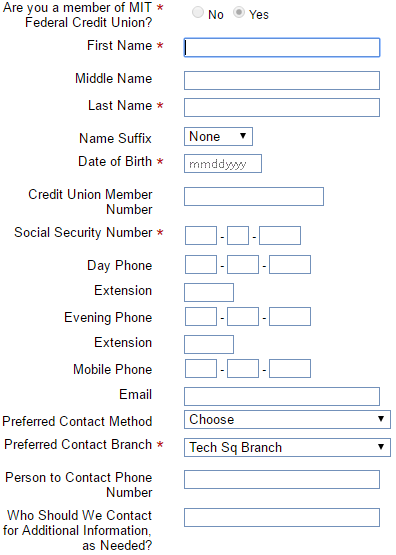Open the Name Suffix dropdown
Viewport: 396px width, 555px height.
218,137
